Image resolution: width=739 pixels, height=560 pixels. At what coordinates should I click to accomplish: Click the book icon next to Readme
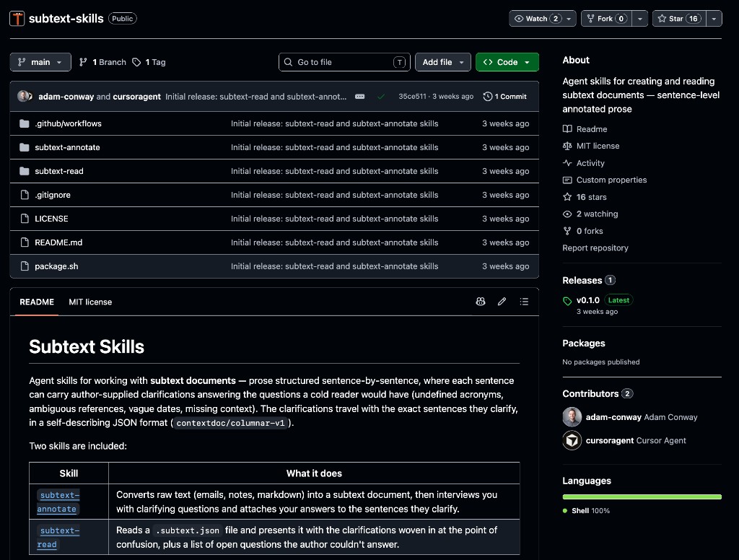(x=567, y=128)
